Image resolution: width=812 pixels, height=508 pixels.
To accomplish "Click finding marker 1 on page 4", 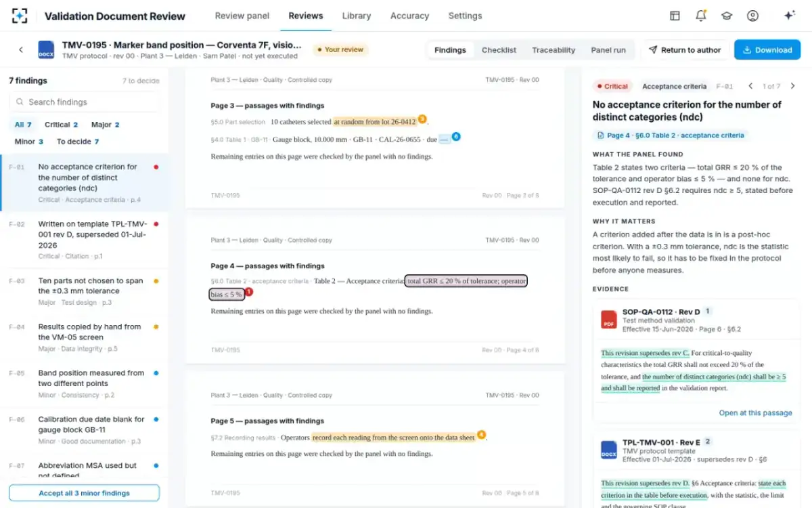I will tap(248, 292).
